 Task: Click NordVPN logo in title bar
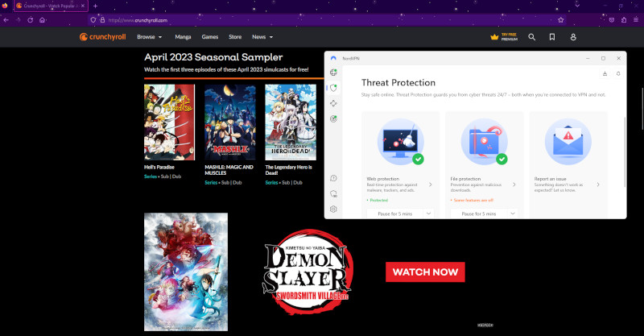(333, 58)
